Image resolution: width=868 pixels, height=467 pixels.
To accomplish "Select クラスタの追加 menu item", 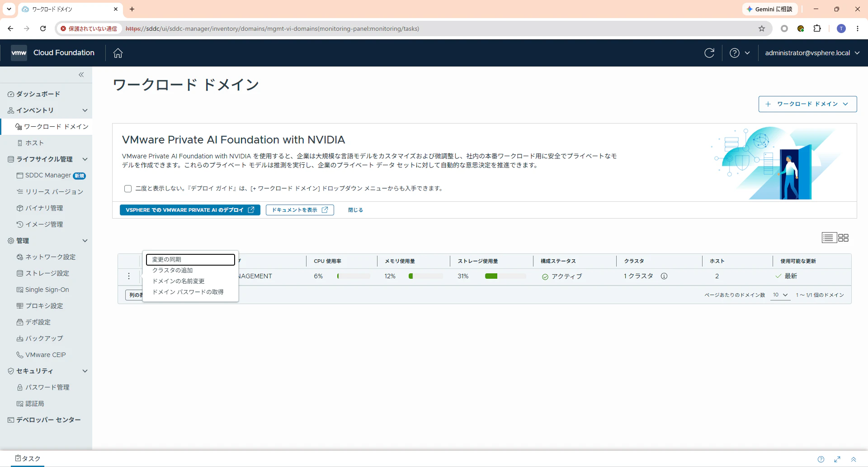I will coord(190,270).
